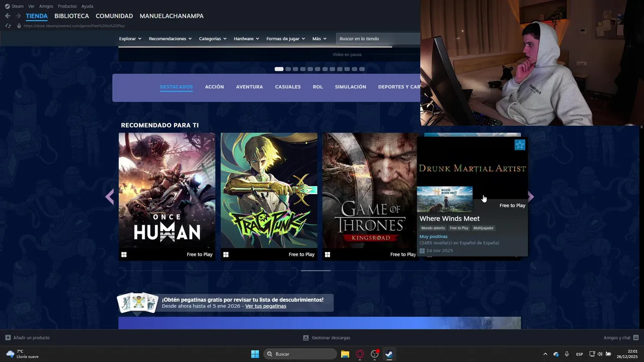The image size is (644, 362).
Task: Expand the Más dropdown
Action: [319, 39]
